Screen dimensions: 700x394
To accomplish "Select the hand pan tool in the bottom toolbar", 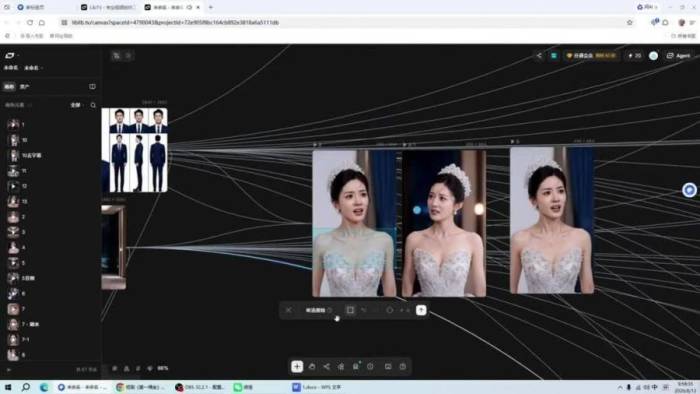I will [x=312, y=366].
